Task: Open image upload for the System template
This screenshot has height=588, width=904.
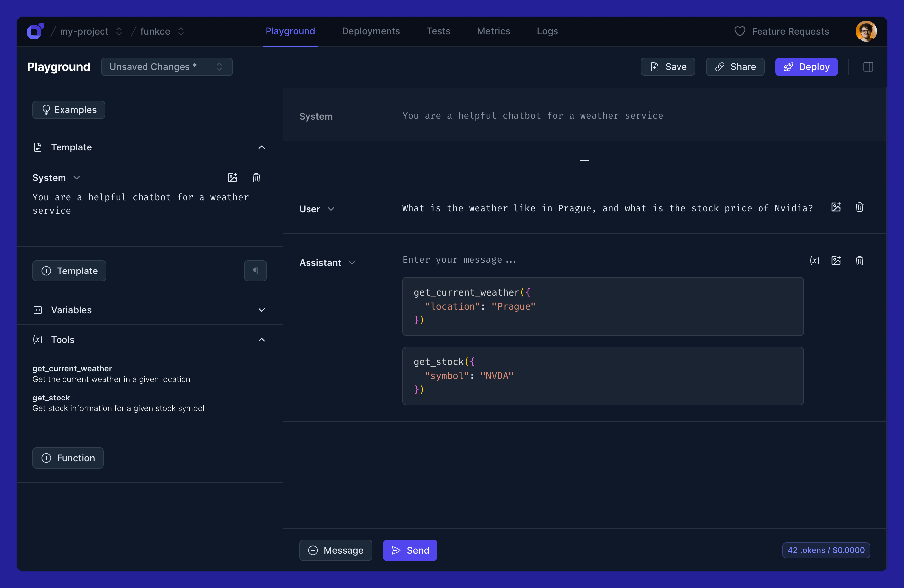Action: 232,177
